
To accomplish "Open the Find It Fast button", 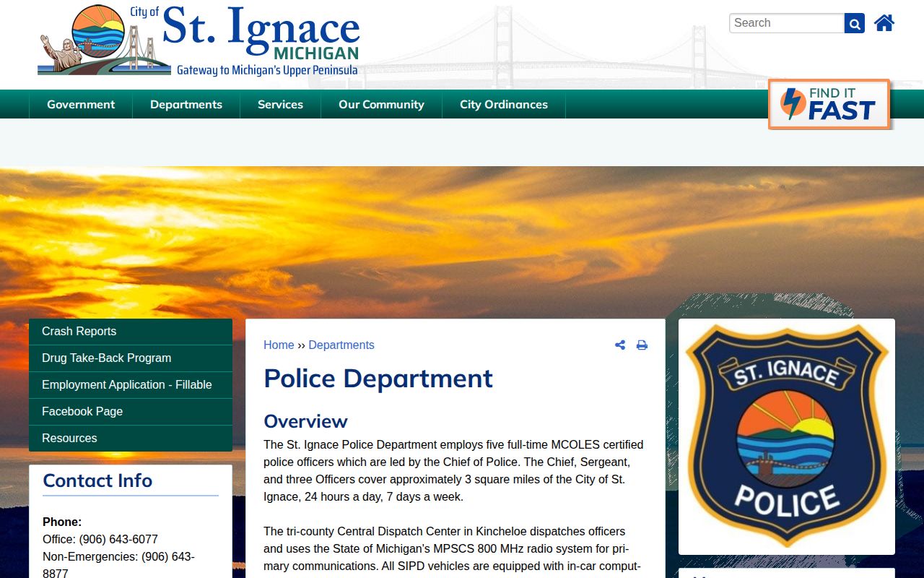I will (829, 104).
